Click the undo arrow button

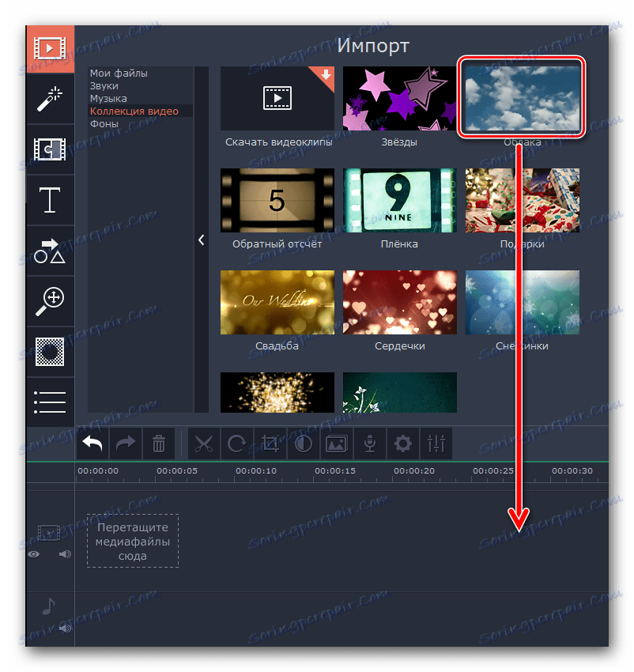point(92,444)
